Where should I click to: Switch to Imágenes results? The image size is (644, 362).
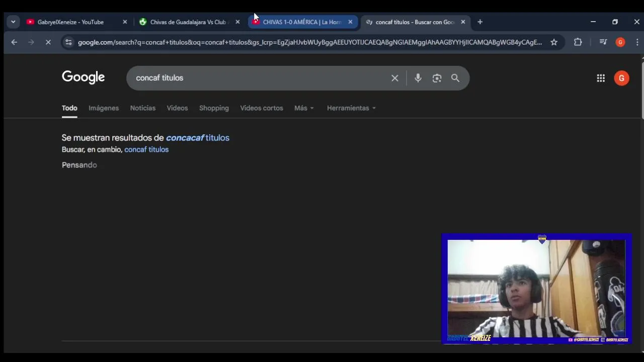point(104,108)
